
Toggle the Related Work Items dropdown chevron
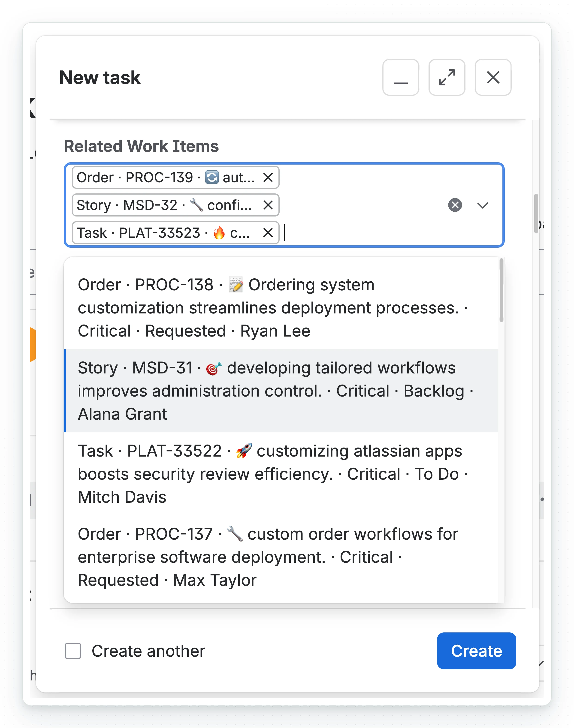coord(483,205)
